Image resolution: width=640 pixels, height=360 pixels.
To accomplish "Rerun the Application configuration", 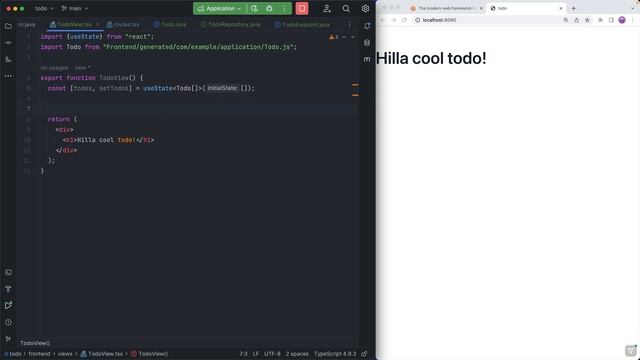I will pos(254,8).
